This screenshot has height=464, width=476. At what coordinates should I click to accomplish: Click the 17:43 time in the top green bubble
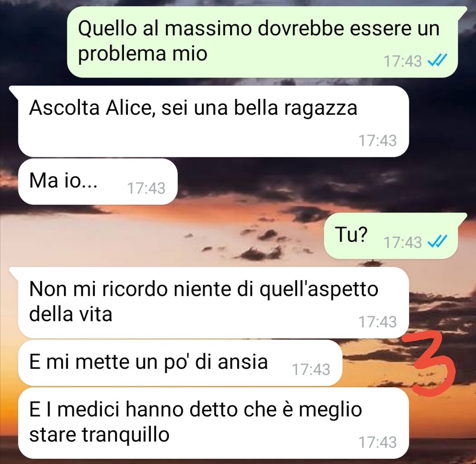402,61
